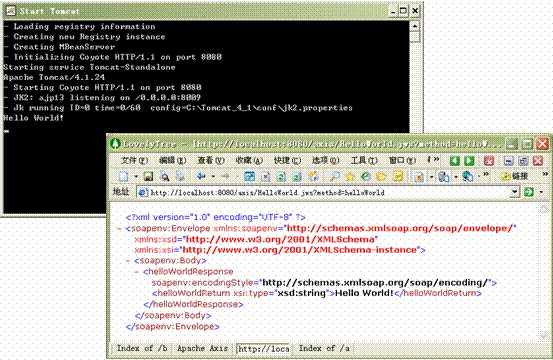Open dropdown arrow next to New page icon
This screenshot has width=553, height=360.
[136, 176]
